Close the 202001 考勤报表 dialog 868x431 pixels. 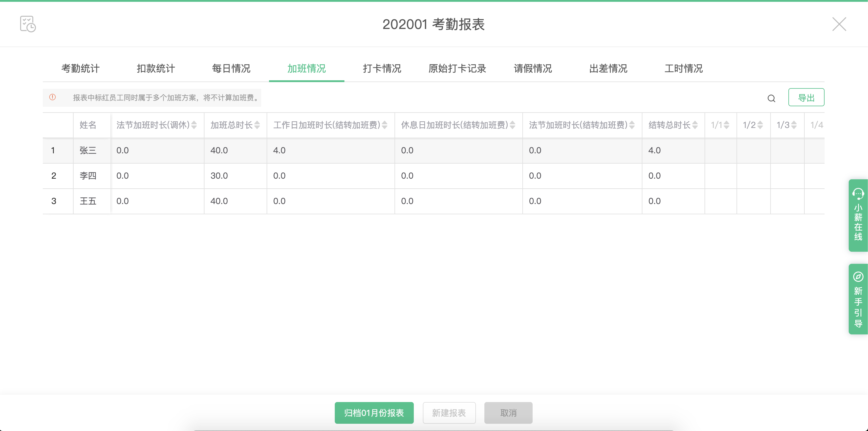[x=839, y=24]
